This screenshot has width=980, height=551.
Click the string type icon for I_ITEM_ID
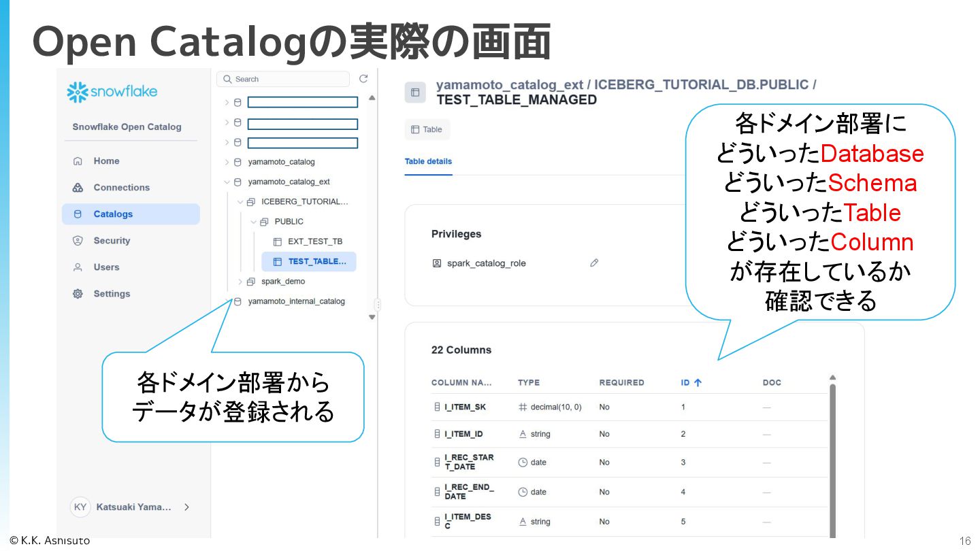[x=523, y=434]
